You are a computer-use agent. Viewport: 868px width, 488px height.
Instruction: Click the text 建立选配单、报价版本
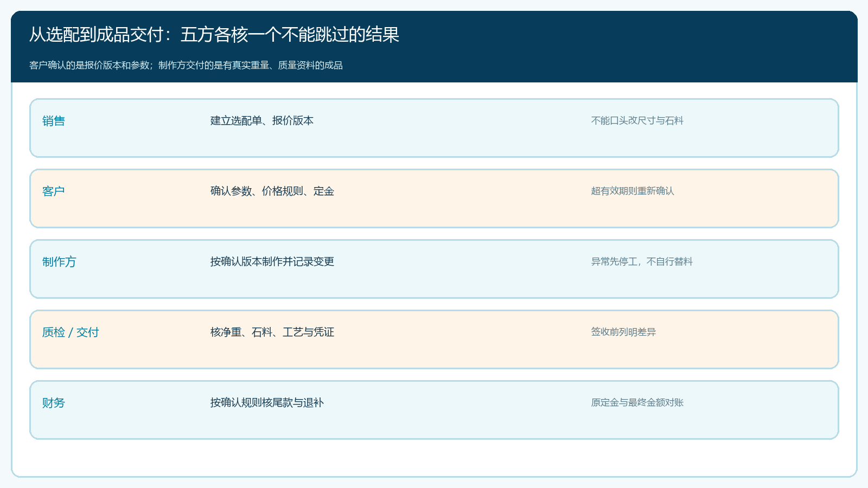[x=262, y=120]
